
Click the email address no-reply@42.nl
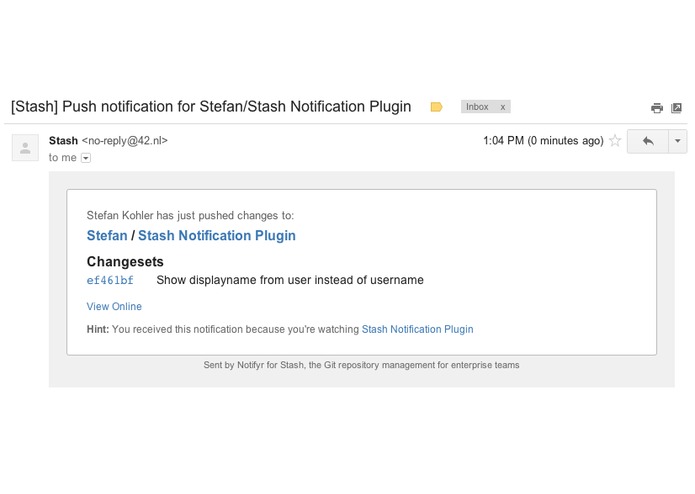[125, 140]
